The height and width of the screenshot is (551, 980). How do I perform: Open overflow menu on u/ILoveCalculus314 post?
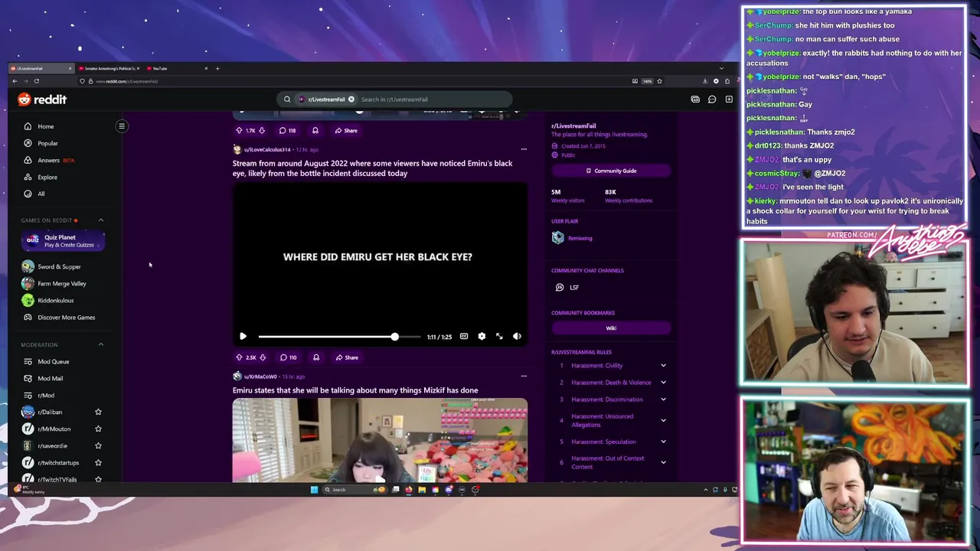coord(524,149)
